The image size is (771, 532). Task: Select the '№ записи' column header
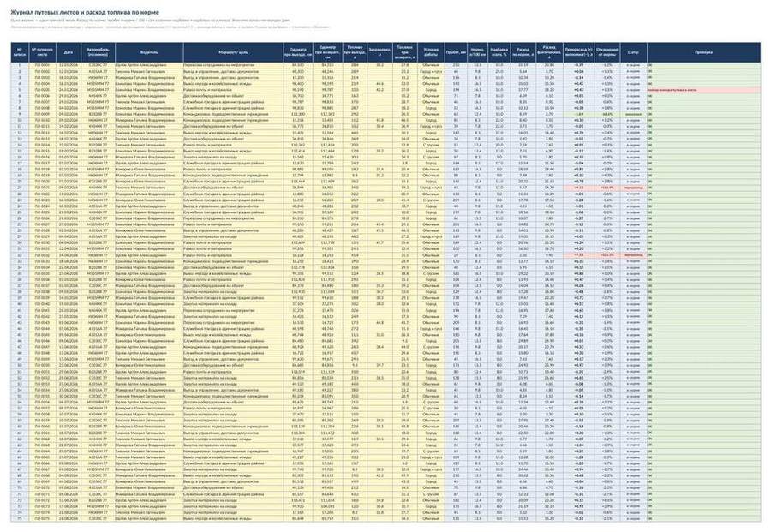tap(20, 52)
